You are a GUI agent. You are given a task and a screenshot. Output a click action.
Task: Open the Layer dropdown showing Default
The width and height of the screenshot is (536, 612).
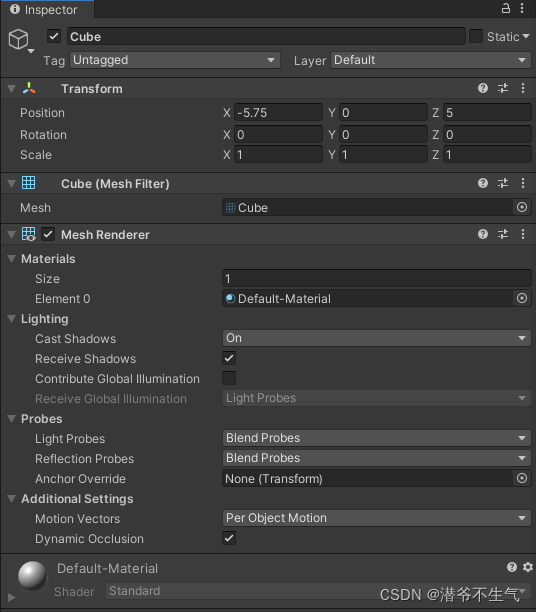(x=431, y=60)
